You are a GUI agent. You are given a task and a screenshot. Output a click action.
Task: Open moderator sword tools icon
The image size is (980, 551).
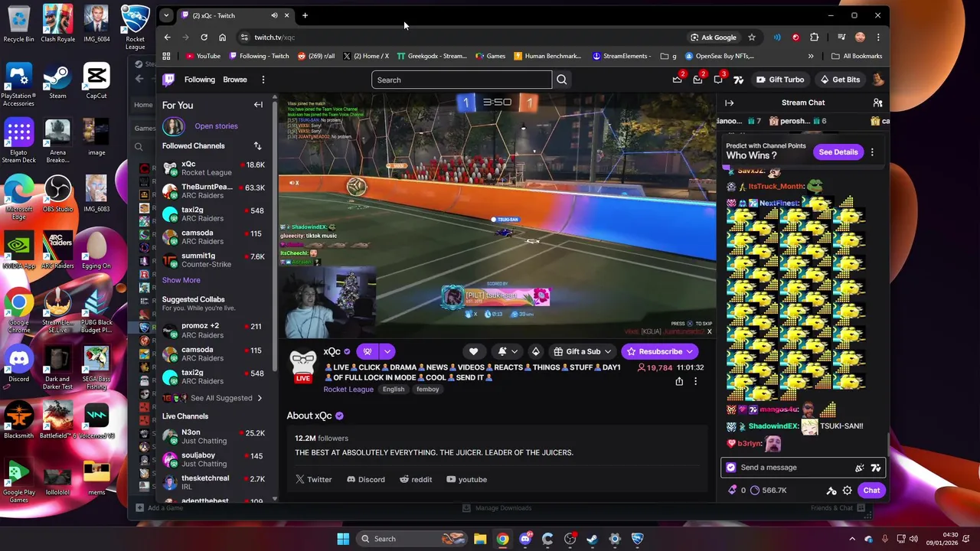coord(831,491)
